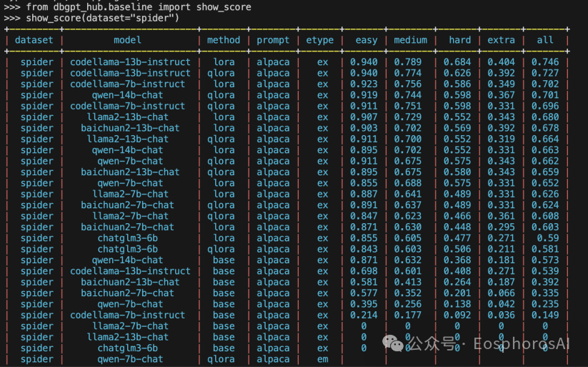Viewport: 588px width, 367px height.
Task: Click 'codellama-7b-instruct' in the base row
Action: (127, 315)
